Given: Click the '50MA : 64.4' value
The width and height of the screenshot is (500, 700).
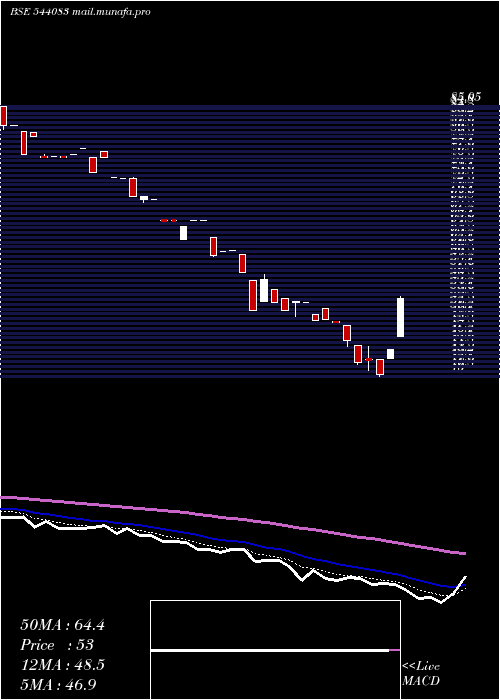Looking at the screenshot, I should (62, 625).
